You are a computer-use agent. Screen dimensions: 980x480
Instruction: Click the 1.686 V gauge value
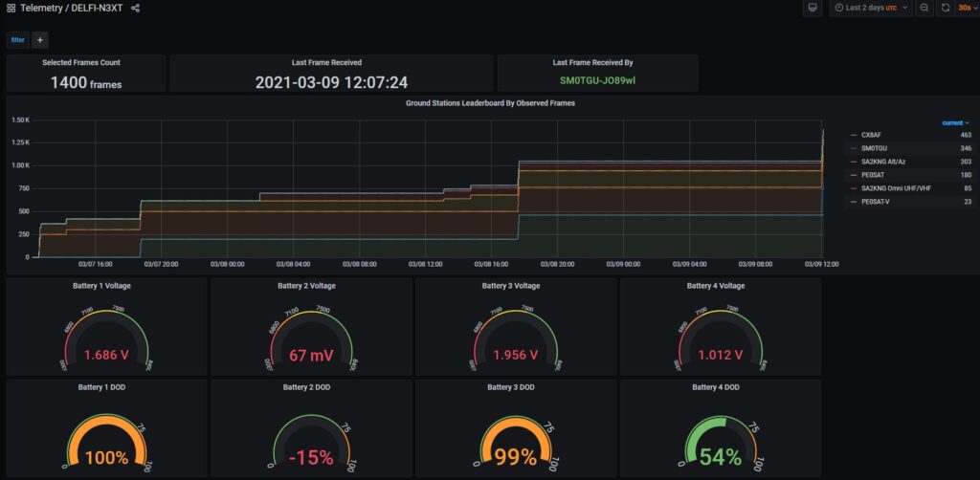(x=106, y=355)
